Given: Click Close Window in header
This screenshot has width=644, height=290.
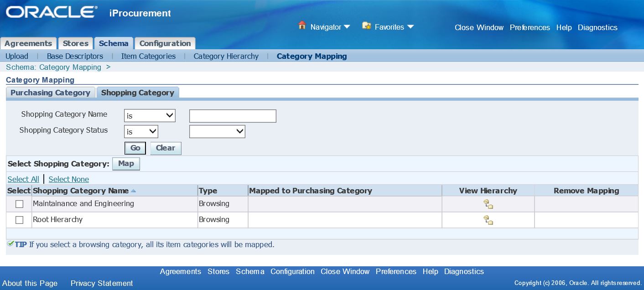Looking at the screenshot, I should click(x=479, y=27).
